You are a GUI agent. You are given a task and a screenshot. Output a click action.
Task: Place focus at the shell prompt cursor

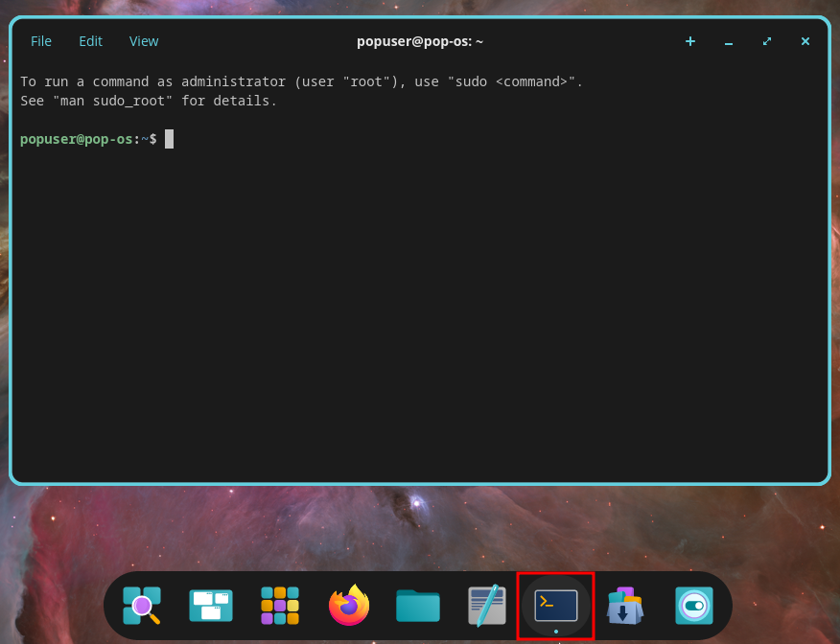169,139
